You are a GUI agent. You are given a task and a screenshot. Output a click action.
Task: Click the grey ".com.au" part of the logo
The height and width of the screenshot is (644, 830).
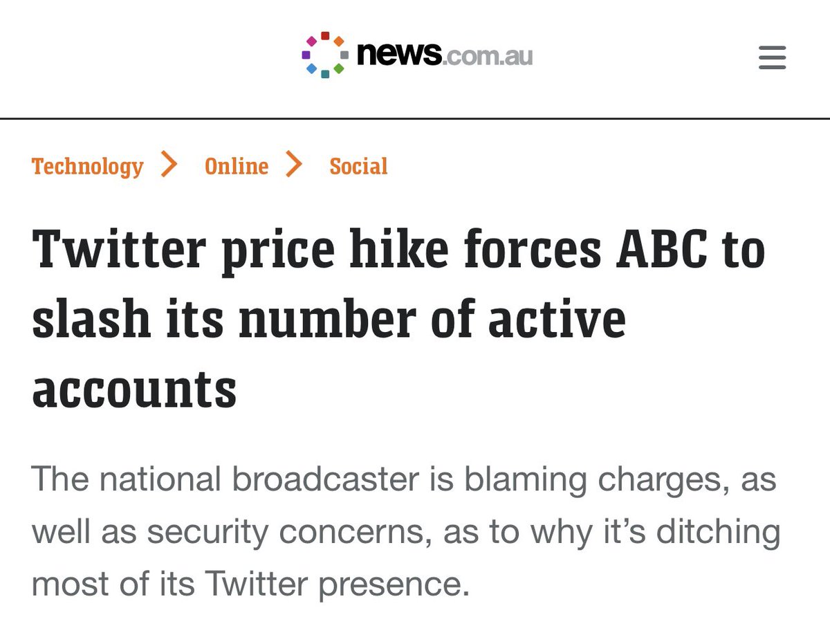[488, 56]
